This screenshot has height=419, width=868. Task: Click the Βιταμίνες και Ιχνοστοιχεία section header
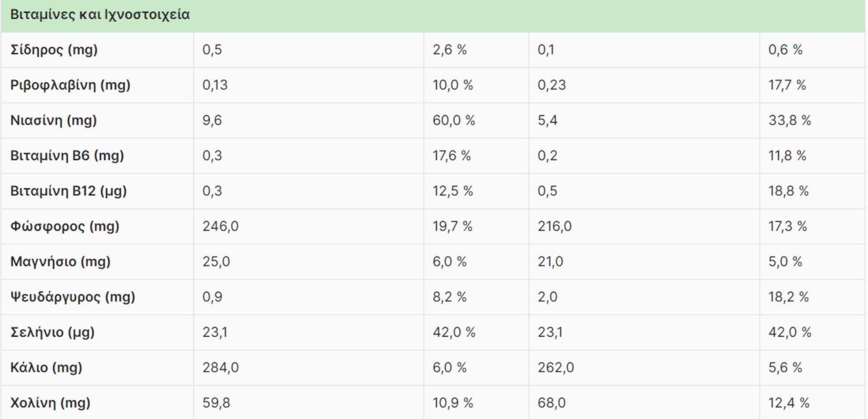(x=100, y=15)
